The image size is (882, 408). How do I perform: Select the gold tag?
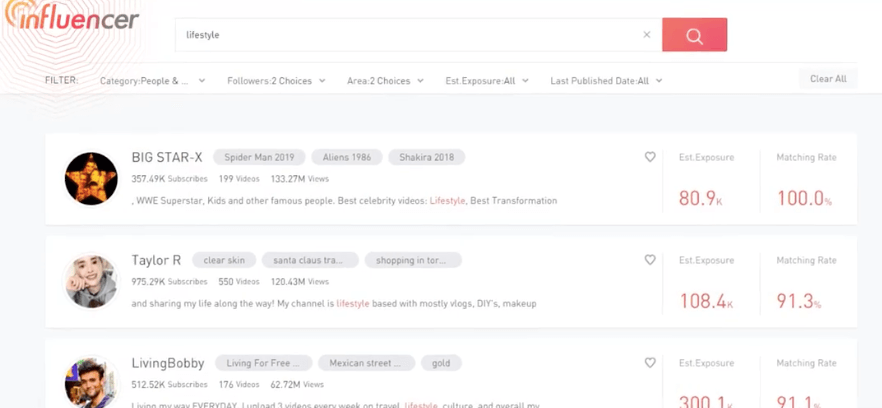coord(441,363)
